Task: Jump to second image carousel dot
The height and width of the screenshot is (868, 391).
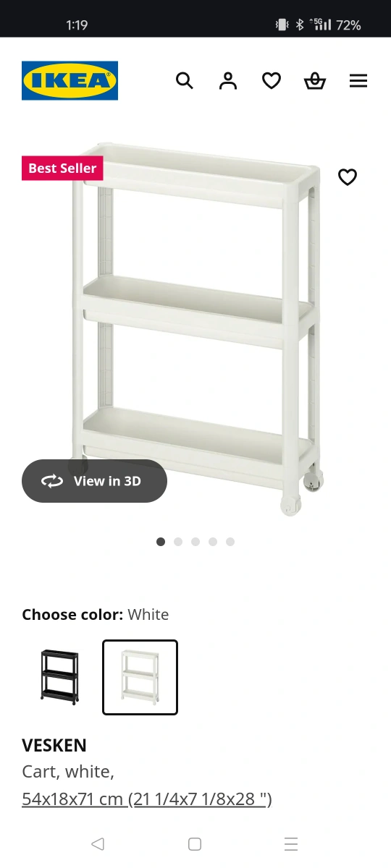Action: 178,542
